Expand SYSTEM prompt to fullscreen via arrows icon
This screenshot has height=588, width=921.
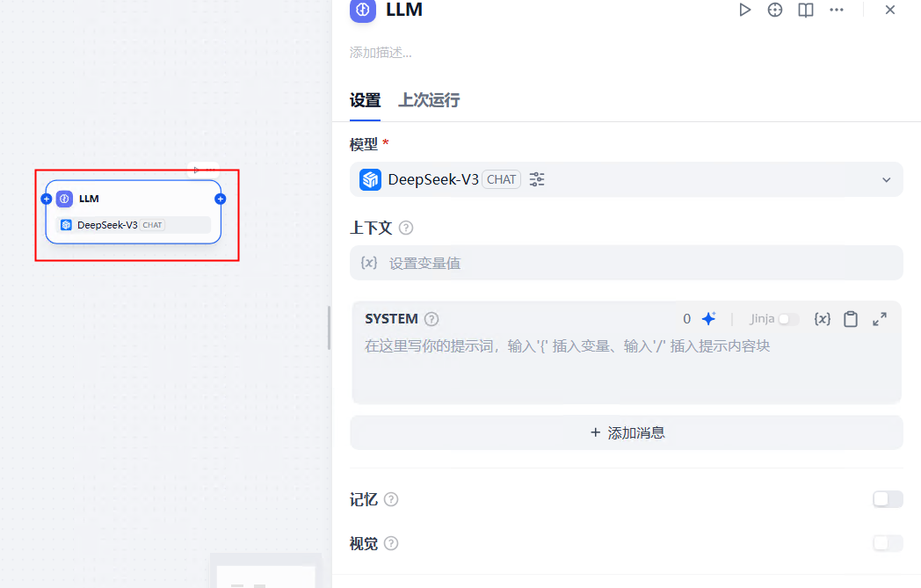point(879,318)
